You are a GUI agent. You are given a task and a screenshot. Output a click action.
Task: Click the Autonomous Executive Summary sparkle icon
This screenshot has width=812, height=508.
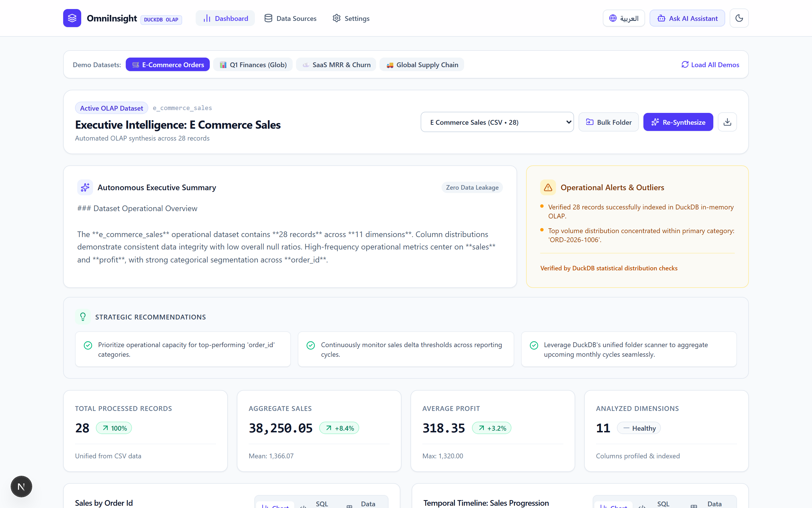[85, 187]
